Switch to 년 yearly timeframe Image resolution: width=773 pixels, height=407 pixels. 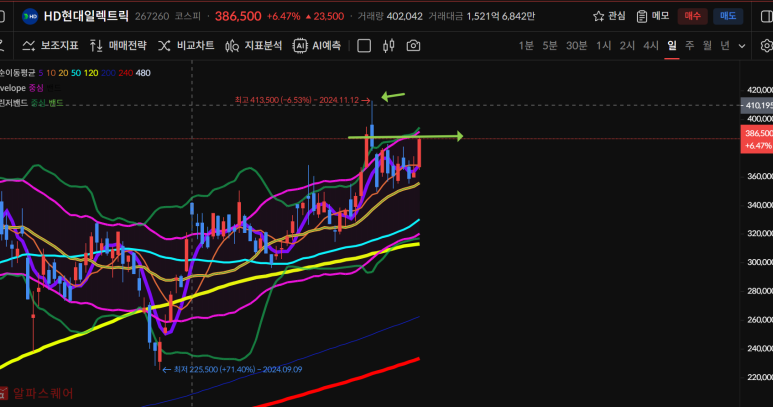point(725,46)
